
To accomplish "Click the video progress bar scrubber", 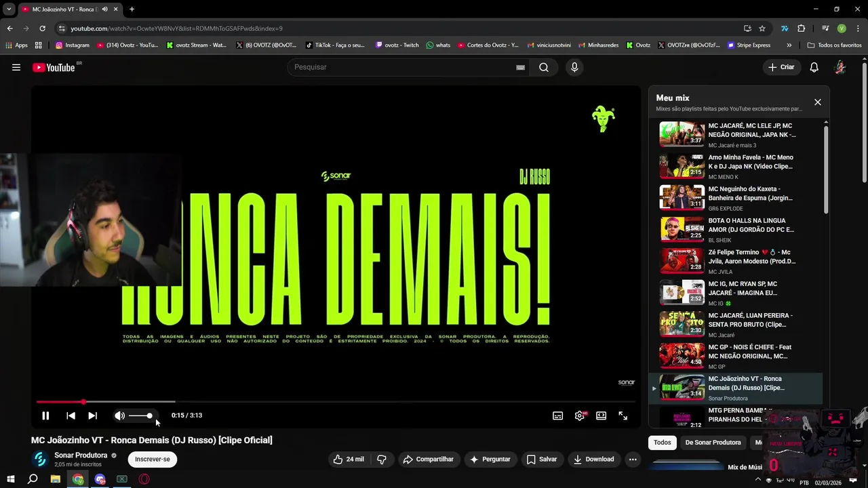I will (x=83, y=402).
